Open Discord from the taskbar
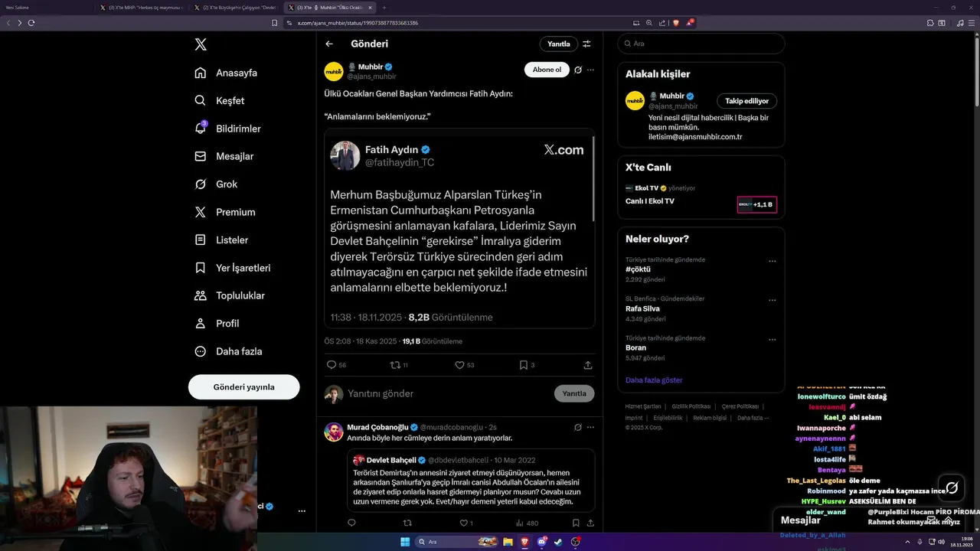Viewport: 980px width, 551px height. [x=541, y=542]
